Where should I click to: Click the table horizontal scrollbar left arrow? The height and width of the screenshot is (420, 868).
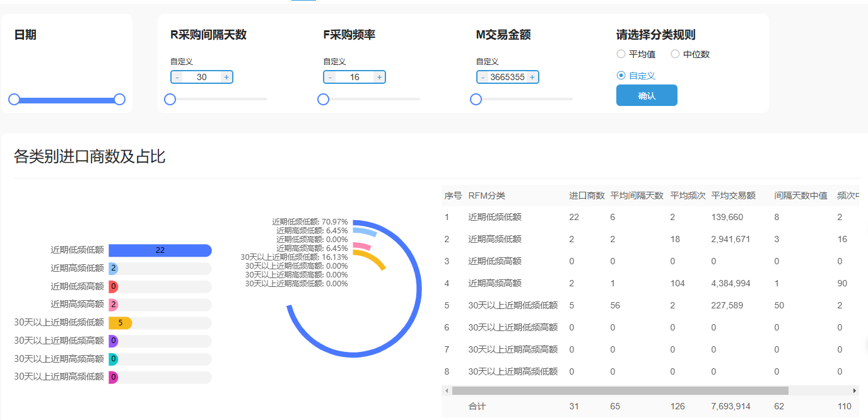[x=447, y=391]
